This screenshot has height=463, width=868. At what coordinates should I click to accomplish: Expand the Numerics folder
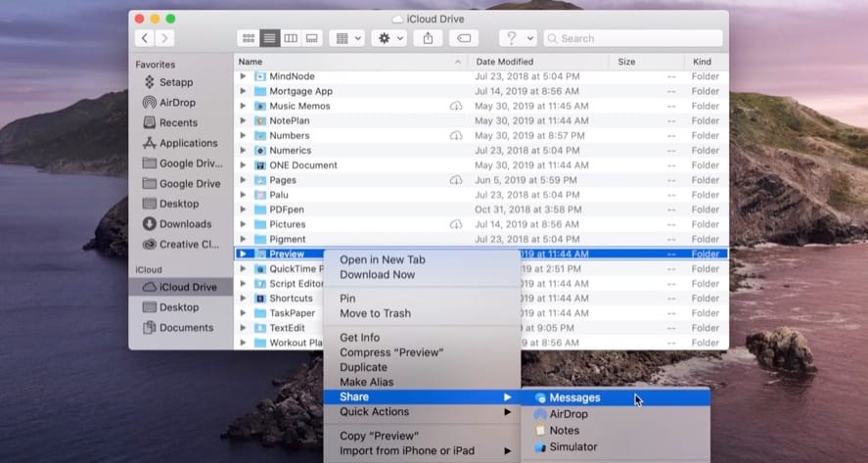[x=243, y=151]
